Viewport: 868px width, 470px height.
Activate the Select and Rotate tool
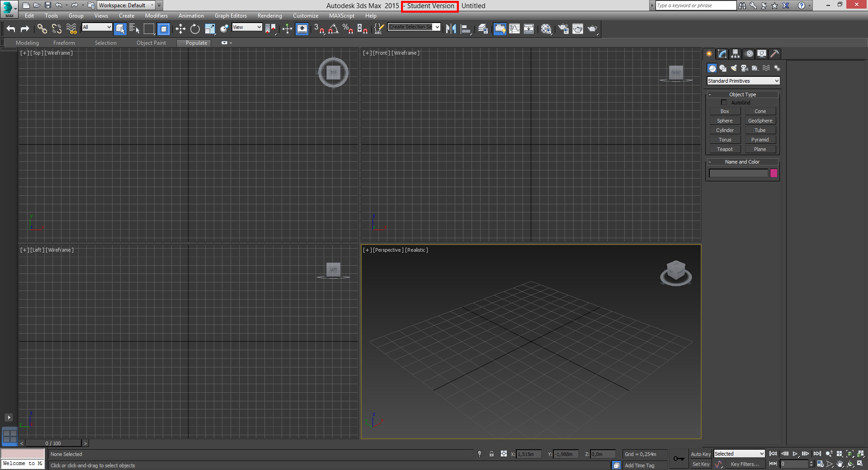pyautogui.click(x=195, y=29)
